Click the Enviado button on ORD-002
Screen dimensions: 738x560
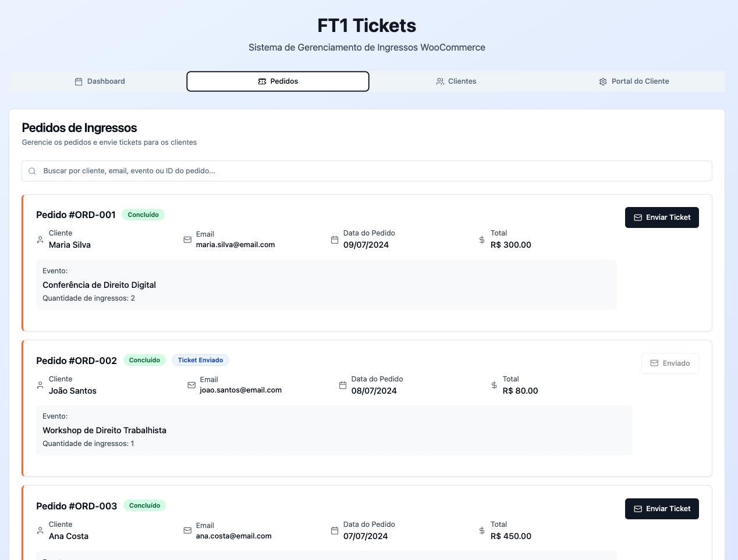coord(670,363)
